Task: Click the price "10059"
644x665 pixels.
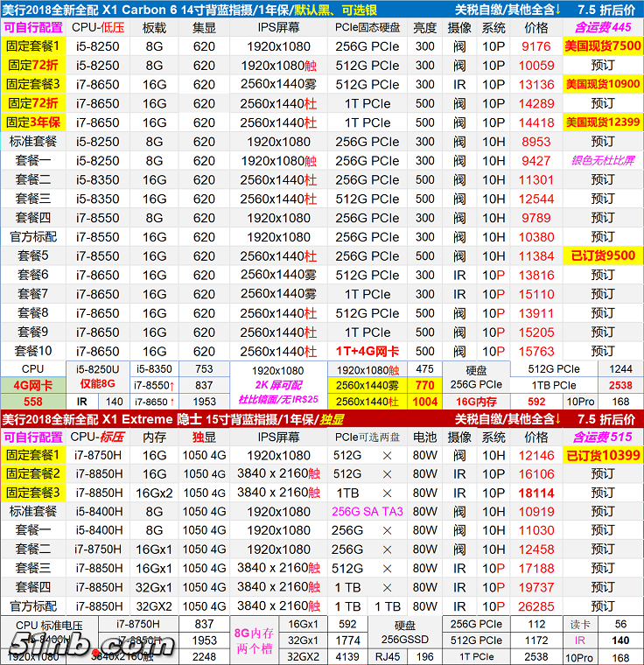Action: 536,66
